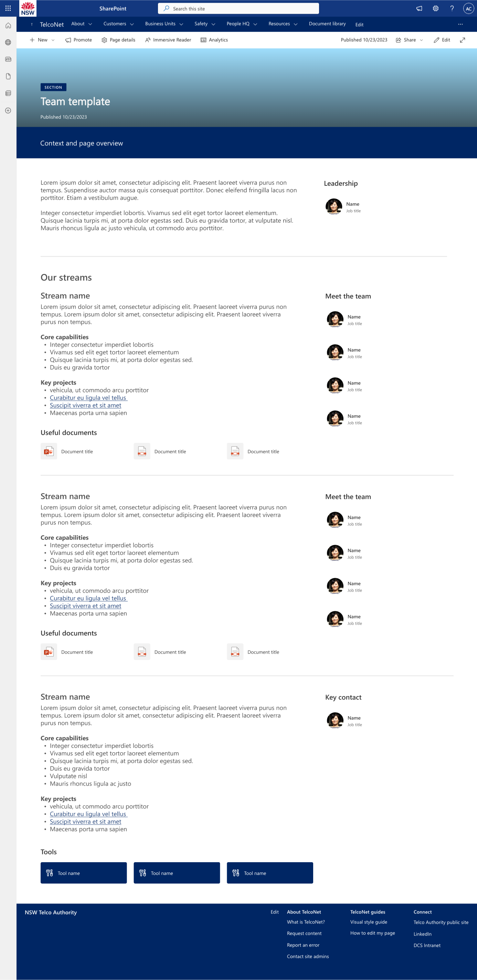477x980 pixels.
Task: Open the Leadership person avatar
Action: click(x=334, y=206)
